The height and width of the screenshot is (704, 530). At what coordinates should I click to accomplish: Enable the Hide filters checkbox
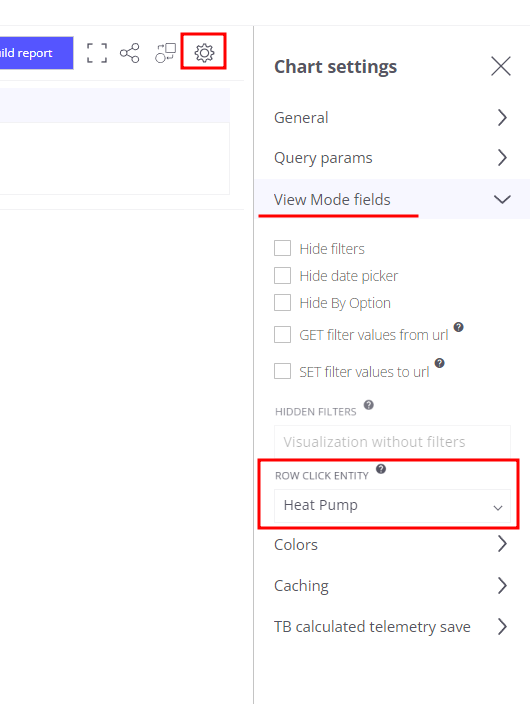tap(282, 248)
